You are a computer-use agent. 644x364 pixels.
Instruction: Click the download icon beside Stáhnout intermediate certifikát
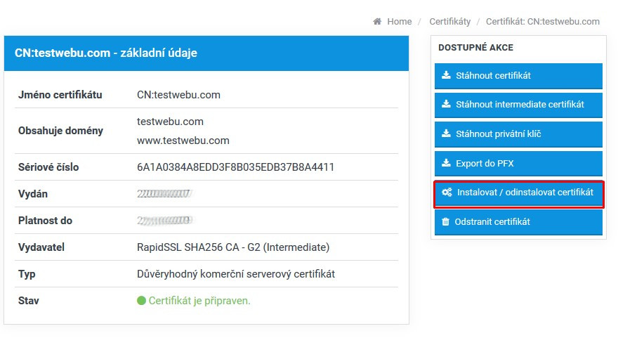click(x=446, y=104)
